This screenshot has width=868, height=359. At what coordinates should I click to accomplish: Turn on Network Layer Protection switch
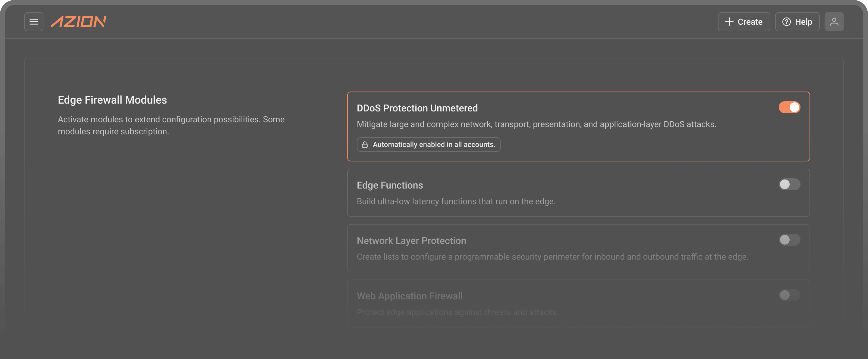click(x=789, y=240)
